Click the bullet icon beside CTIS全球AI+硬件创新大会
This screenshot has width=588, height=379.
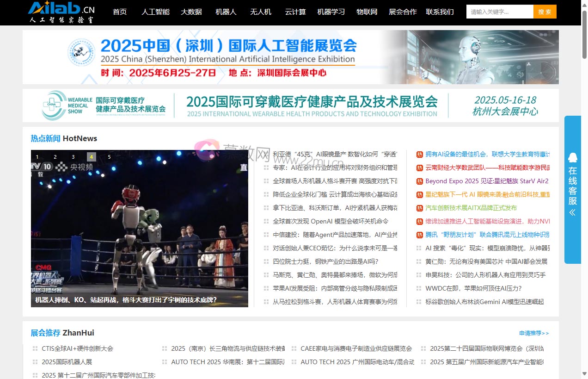tap(35, 349)
